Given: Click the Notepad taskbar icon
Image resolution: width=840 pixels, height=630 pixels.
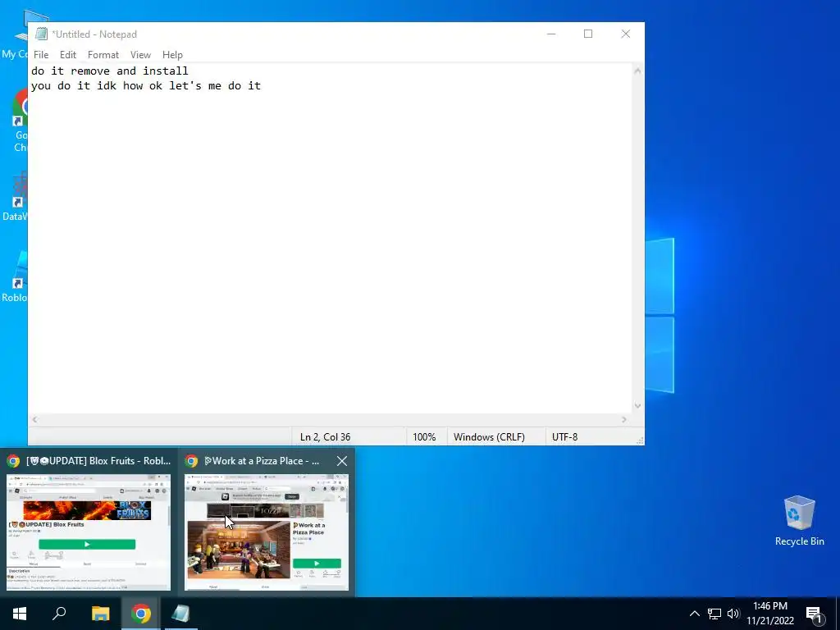Looking at the screenshot, I should pyautogui.click(x=181, y=614).
